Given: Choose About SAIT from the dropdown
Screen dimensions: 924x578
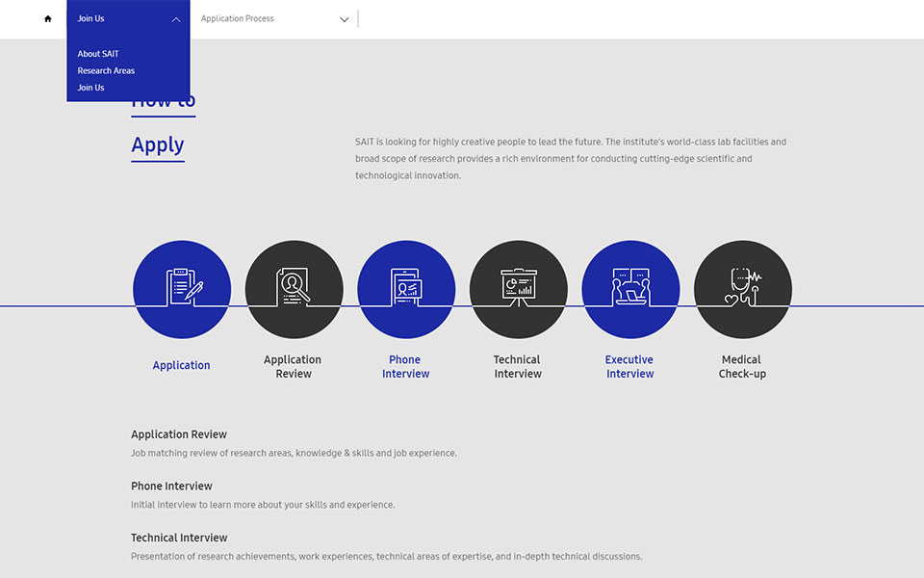Looking at the screenshot, I should coord(98,54).
